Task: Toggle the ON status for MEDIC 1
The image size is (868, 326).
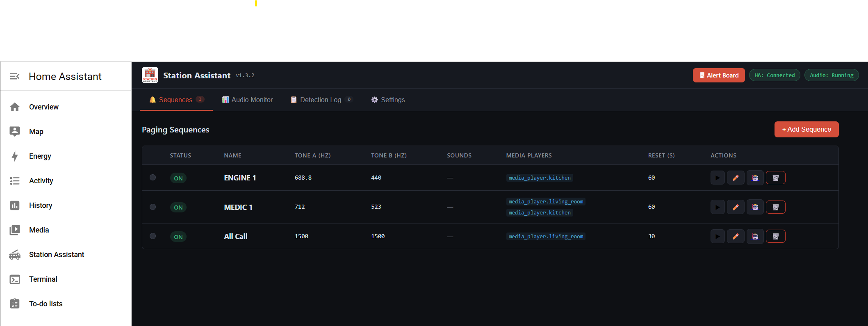Action: (178, 207)
